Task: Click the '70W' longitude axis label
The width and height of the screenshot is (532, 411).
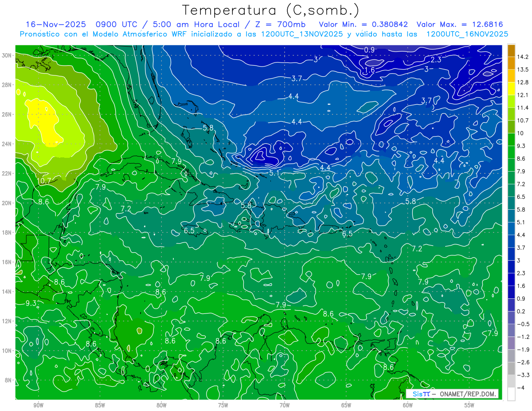Action: point(285,405)
